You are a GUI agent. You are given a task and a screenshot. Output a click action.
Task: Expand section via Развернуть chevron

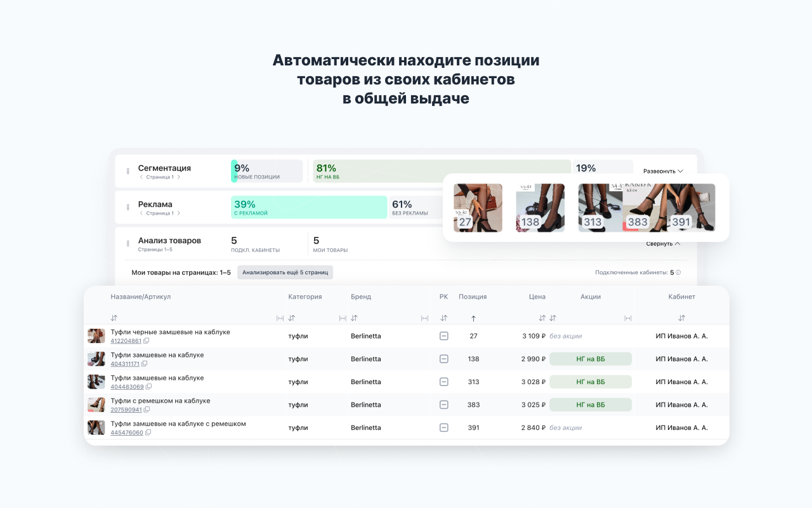click(664, 171)
